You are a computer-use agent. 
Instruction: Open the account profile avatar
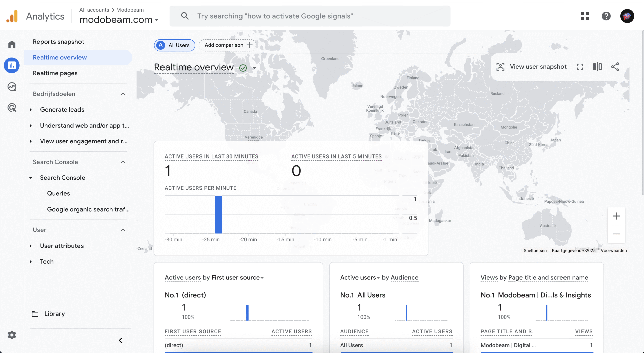pos(627,16)
